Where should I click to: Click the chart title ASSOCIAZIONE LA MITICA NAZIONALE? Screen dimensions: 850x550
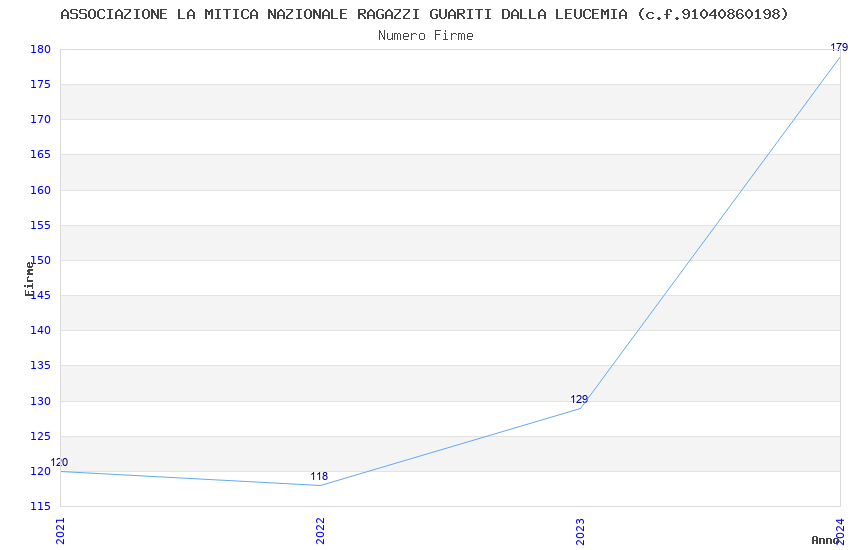coord(424,14)
